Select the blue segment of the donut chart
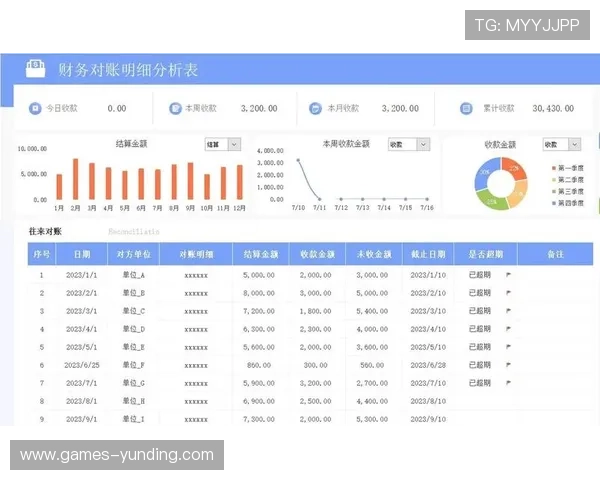The image size is (600, 480). pos(485,173)
